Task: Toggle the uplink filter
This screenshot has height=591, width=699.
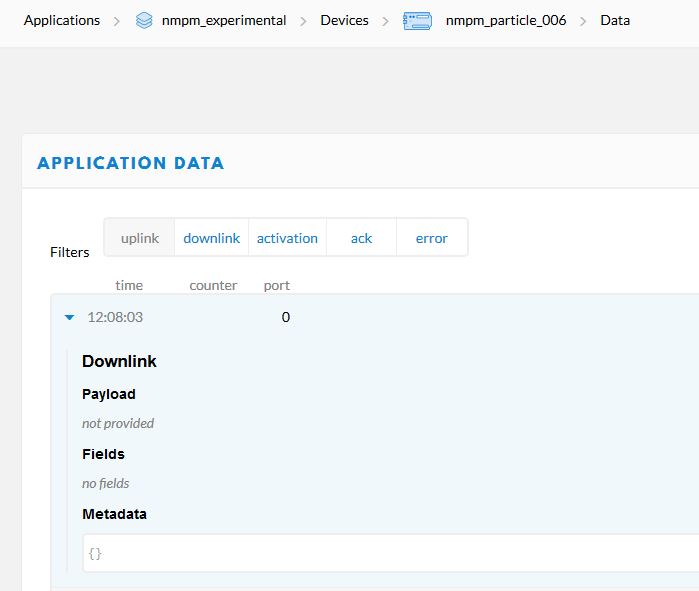Action: [140, 238]
